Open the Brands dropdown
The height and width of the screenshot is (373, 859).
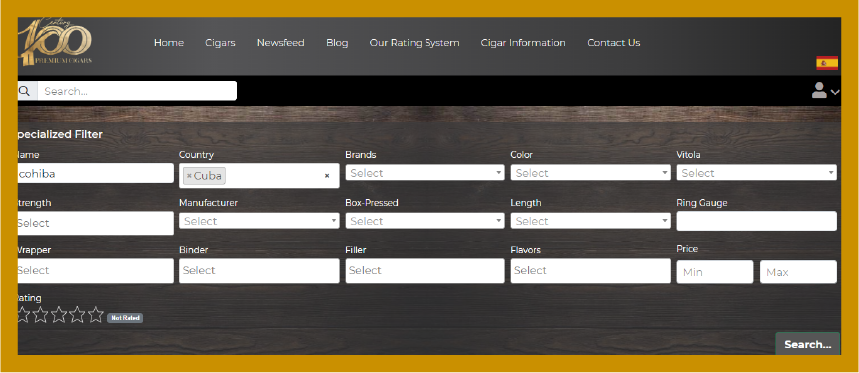pyautogui.click(x=425, y=173)
